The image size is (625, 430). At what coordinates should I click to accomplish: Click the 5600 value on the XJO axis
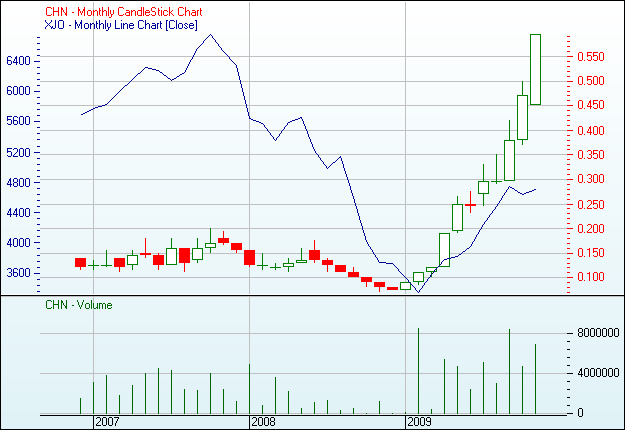tap(18, 122)
